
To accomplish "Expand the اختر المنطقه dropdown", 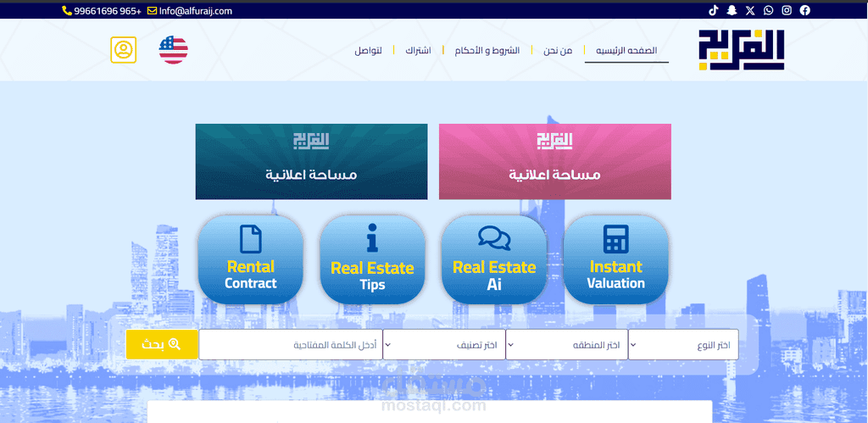I will pyautogui.click(x=567, y=344).
